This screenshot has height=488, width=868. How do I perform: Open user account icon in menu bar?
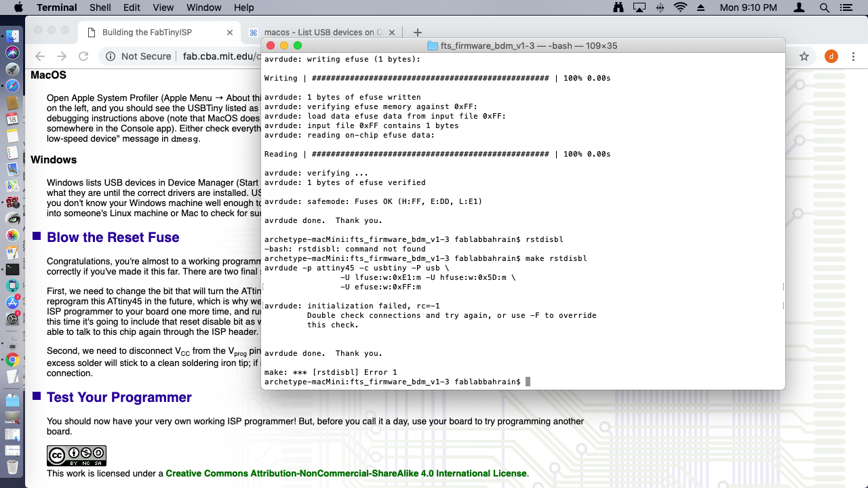800,7
